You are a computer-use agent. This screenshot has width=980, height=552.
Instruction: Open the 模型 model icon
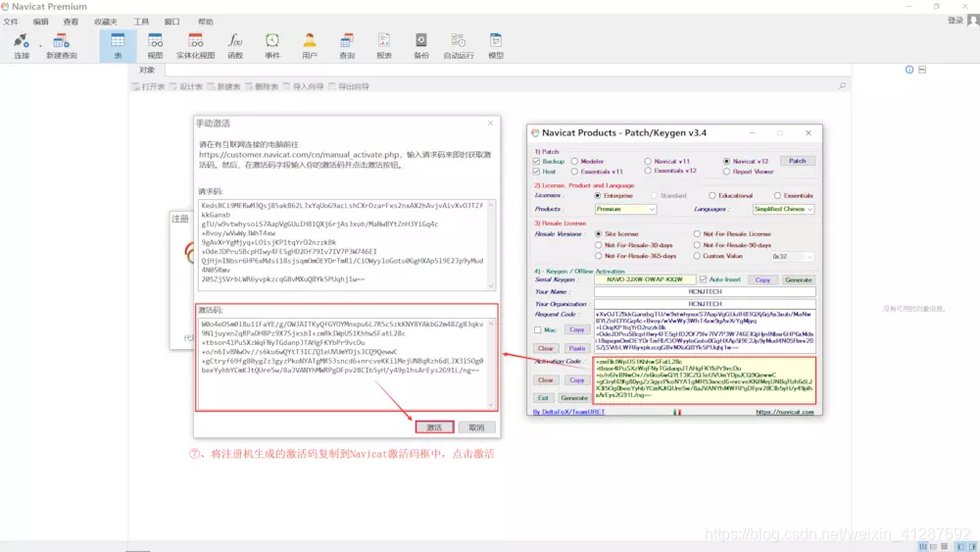pyautogui.click(x=496, y=46)
